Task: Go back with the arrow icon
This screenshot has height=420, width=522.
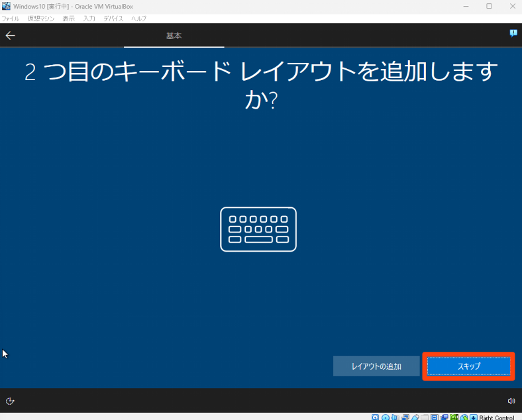Action: 11,35
